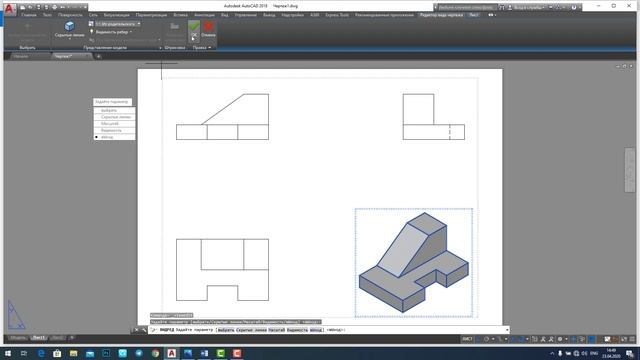Switch to the Главная ribbon tab
Screen dimensions: 640x360
[29, 15]
